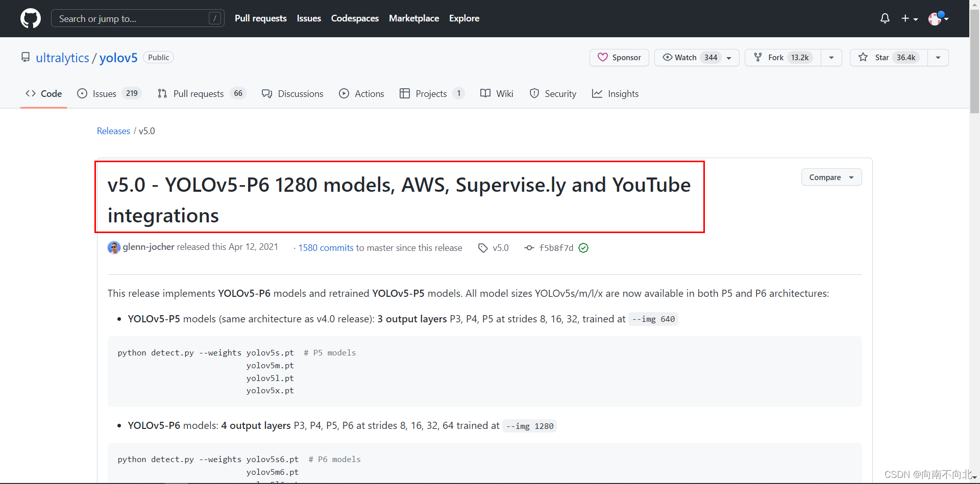Expand the Watch options dropdown arrow
980x484 pixels.
729,58
